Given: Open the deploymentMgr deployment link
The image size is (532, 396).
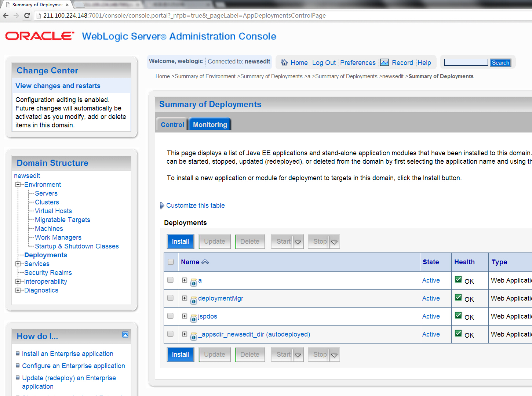Looking at the screenshot, I should pyautogui.click(x=221, y=298).
